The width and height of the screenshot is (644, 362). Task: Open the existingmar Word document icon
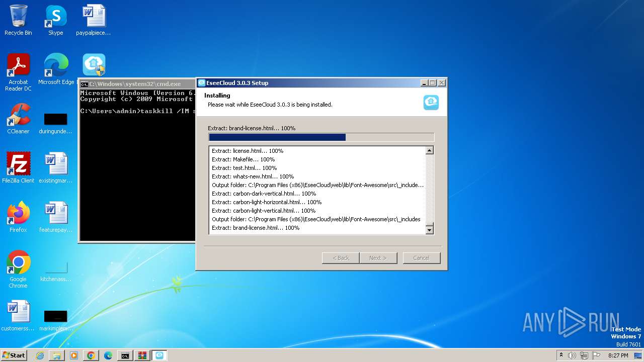tap(55, 168)
